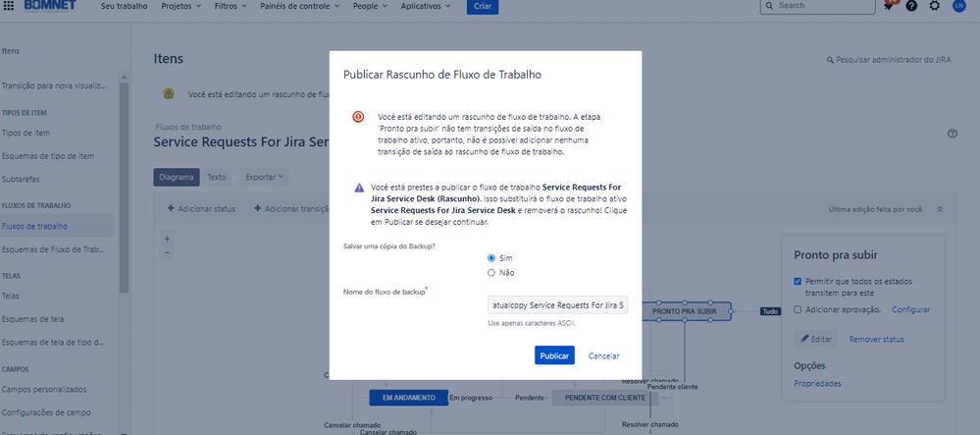This screenshot has width=980, height=435.
Task: Open the app switcher grid icon
Action: tap(9, 6)
